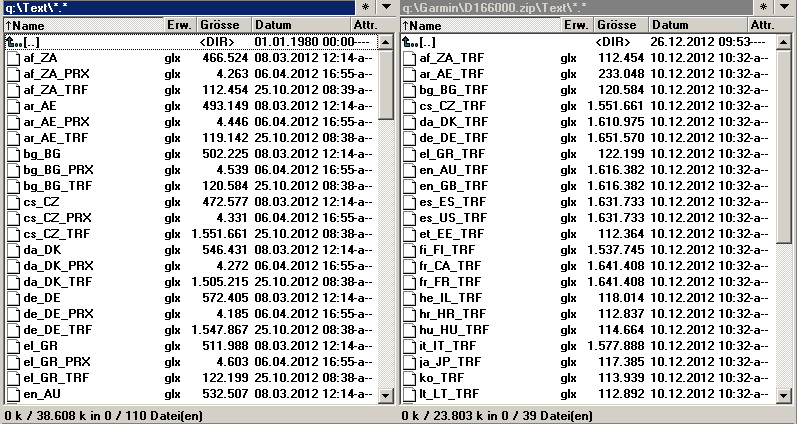Click file icon beside de_DE_TRF in right panel
This screenshot has width=797, height=424.
point(410,138)
